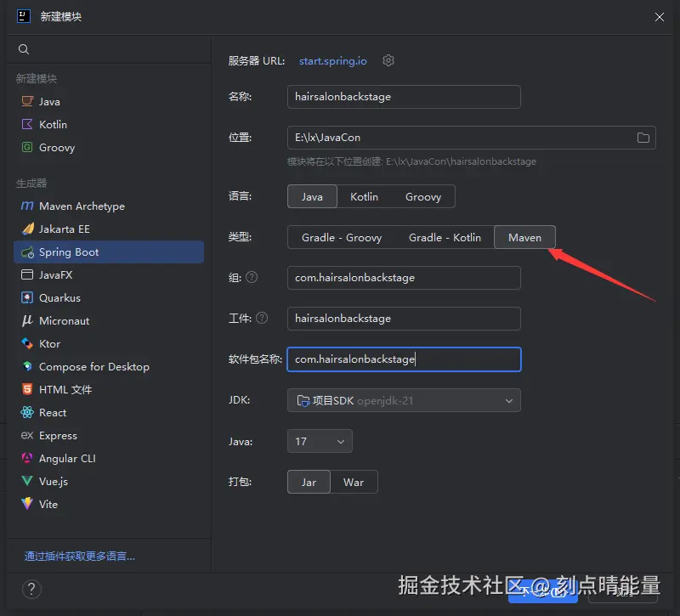Edit the 名称 field hairsalonbackstage
This screenshot has width=680, height=616.
(x=405, y=97)
